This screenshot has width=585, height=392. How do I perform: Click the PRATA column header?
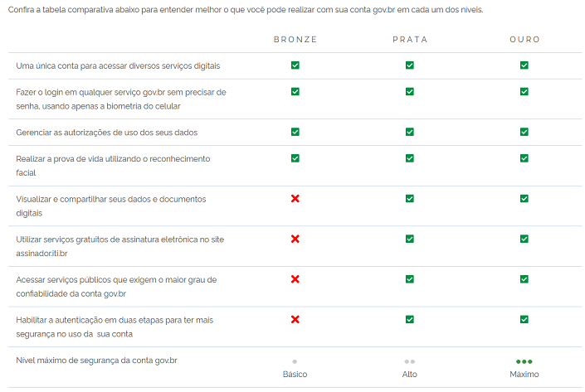pos(410,40)
